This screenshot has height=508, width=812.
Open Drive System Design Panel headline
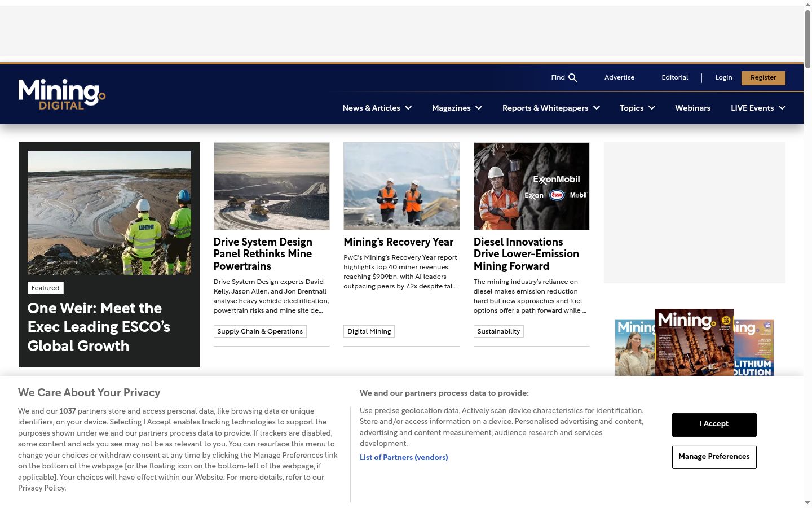click(x=263, y=254)
